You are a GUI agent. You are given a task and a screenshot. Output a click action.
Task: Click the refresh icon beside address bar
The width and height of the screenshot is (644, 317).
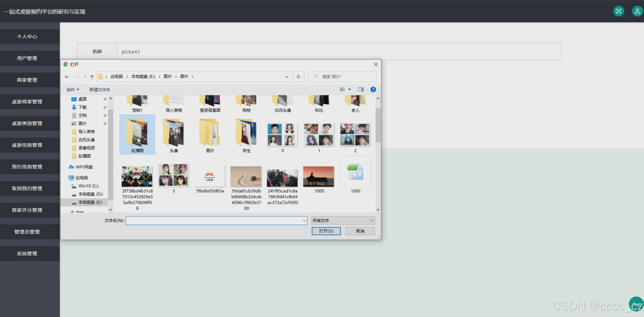pos(298,77)
